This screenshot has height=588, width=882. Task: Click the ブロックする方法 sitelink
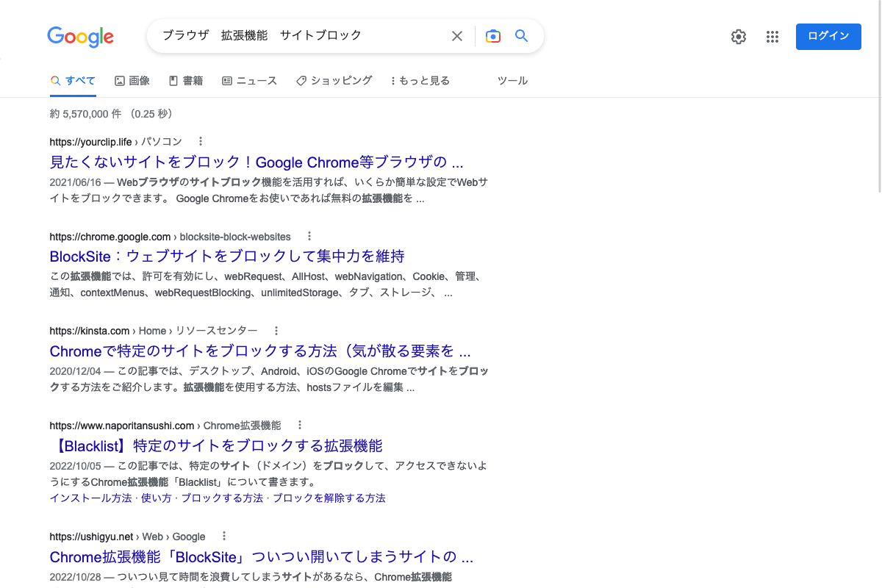[x=222, y=498]
